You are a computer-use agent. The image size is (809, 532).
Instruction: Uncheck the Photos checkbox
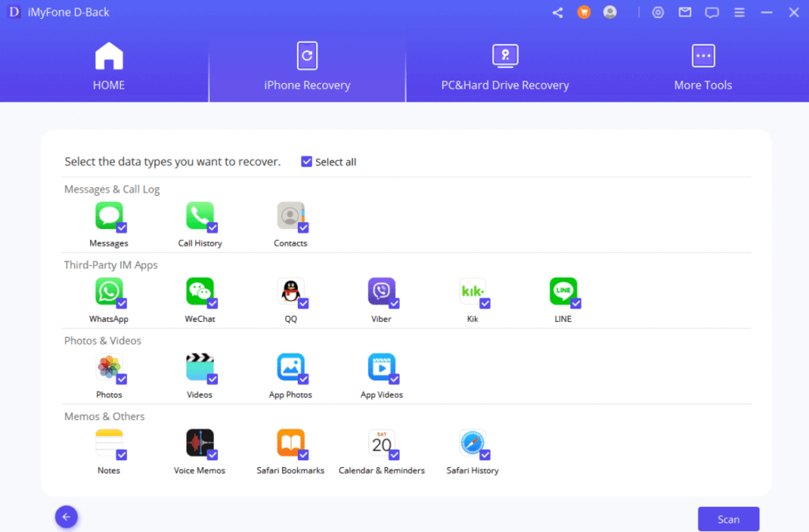tap(122, 380)
